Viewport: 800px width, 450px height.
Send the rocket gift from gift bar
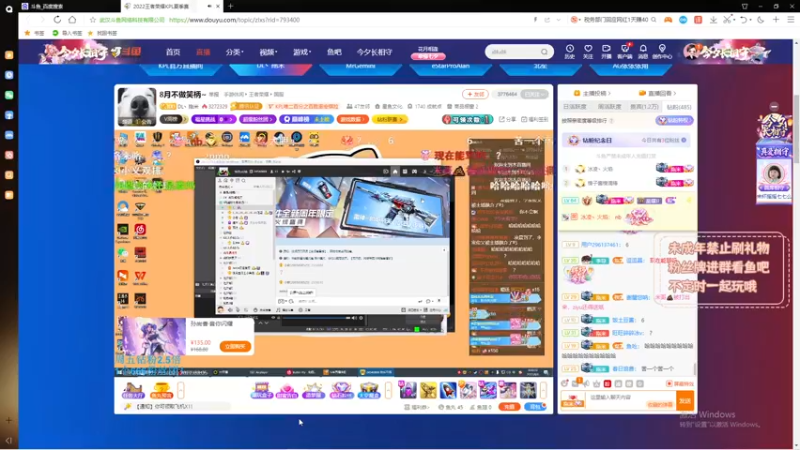(448, 390)
